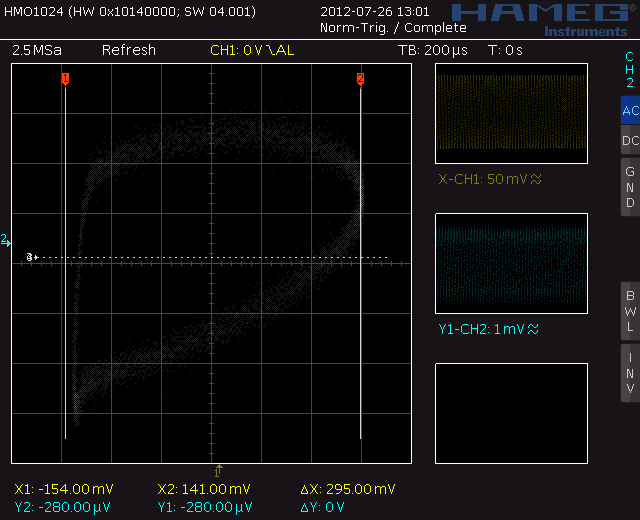Viewport: 640px width, 520px height.
Task: Click the TB: 200µs timebase readout
Action: coord(432,50)
